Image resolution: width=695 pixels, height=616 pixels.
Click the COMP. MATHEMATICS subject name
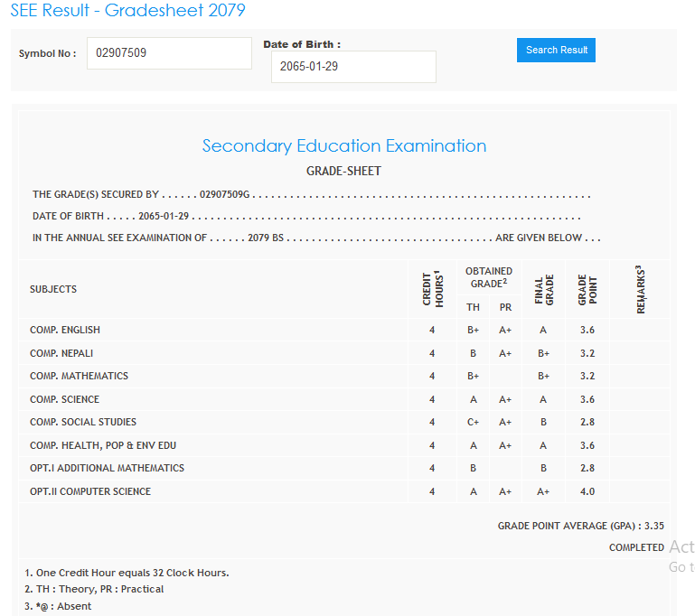[x=79, y=377]
